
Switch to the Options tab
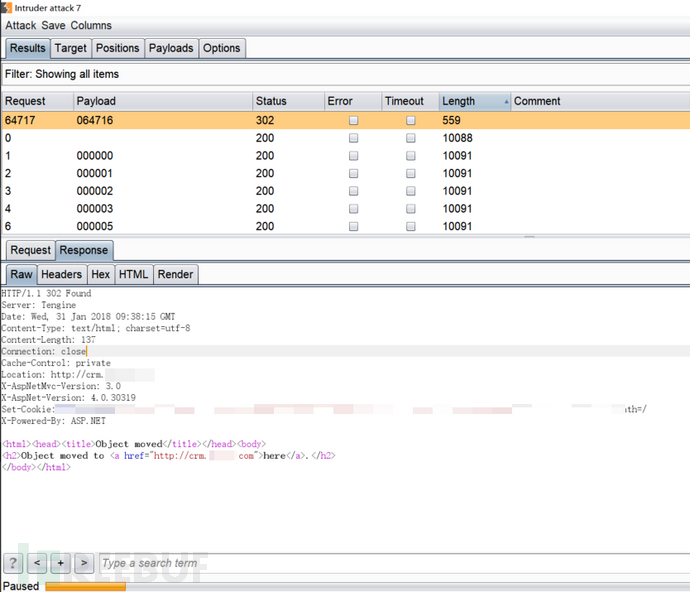point(221,48)
